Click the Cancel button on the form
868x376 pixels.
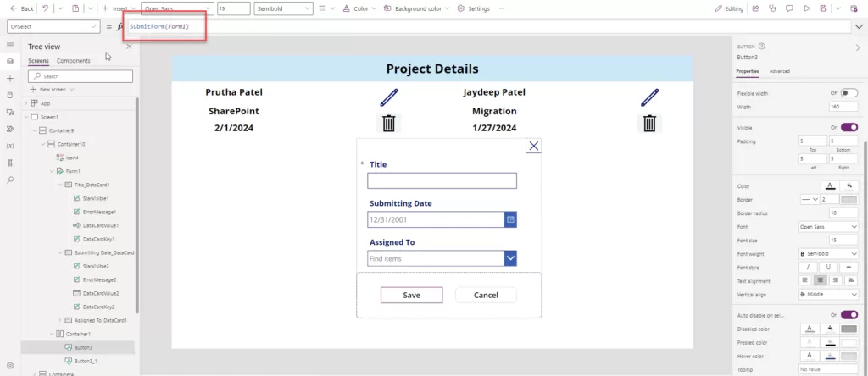click(x=486, y=295)
